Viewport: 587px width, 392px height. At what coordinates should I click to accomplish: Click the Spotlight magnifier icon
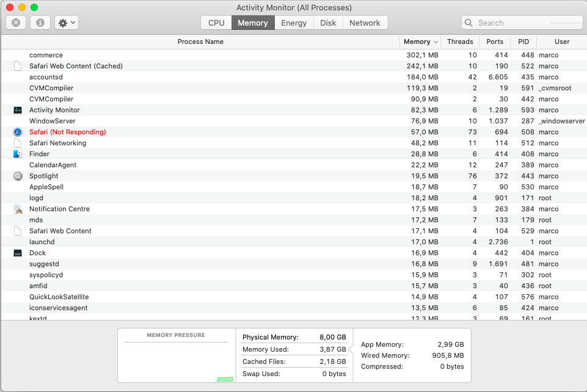pyautogui.click(x=18, y=176)
